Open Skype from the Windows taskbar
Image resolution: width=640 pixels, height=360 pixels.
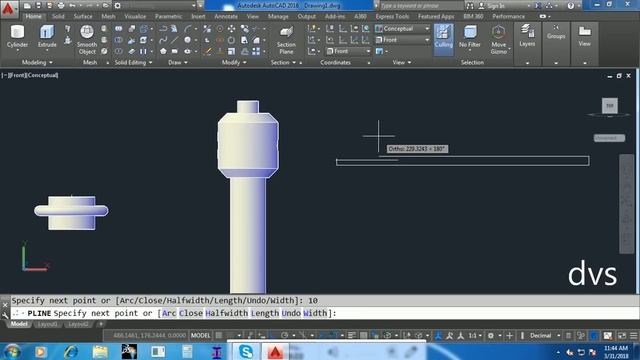click(246, 351)
